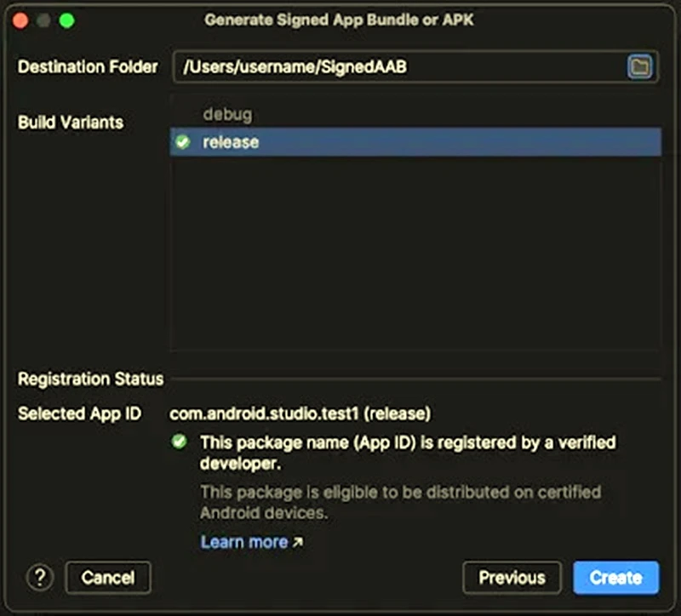Screen dimensions: 681x616
Task: Click the Build Variants label
Action: [x=71, y=123]
